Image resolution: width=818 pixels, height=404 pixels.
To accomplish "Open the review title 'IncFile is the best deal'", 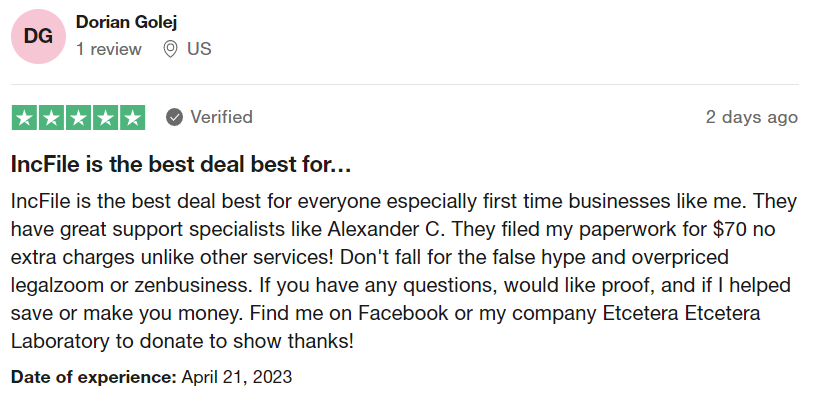I will (x=181, y=165).
